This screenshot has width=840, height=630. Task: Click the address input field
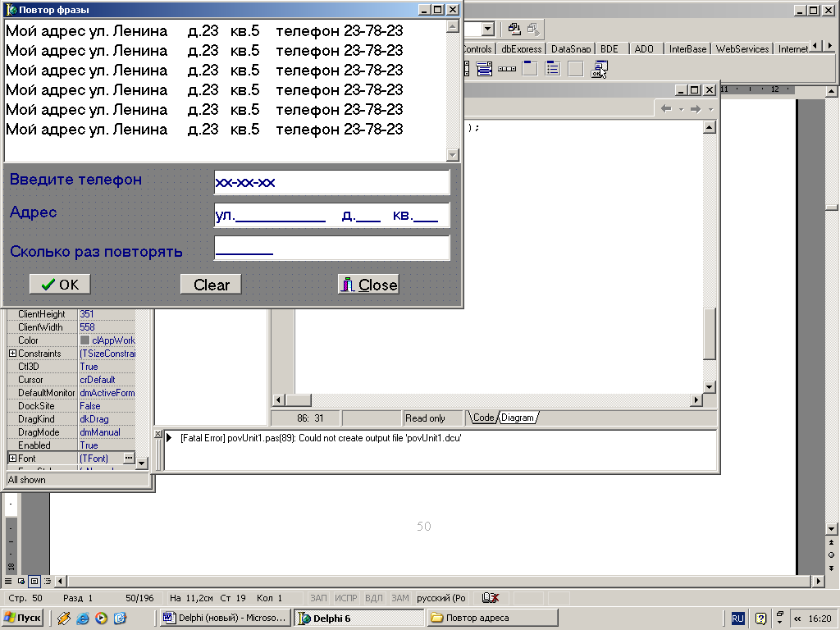(x=331, y=215)
